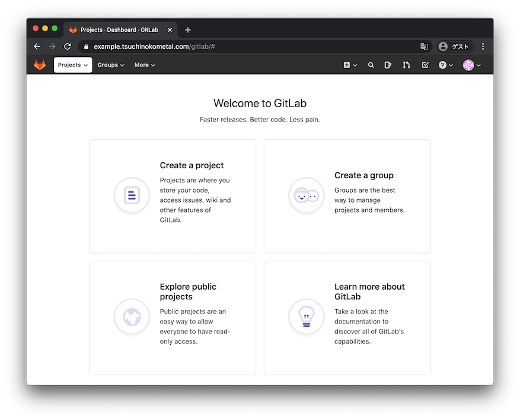520x420 pixels.
Task: Focus the URL address bar
Action: pos(255,47)
